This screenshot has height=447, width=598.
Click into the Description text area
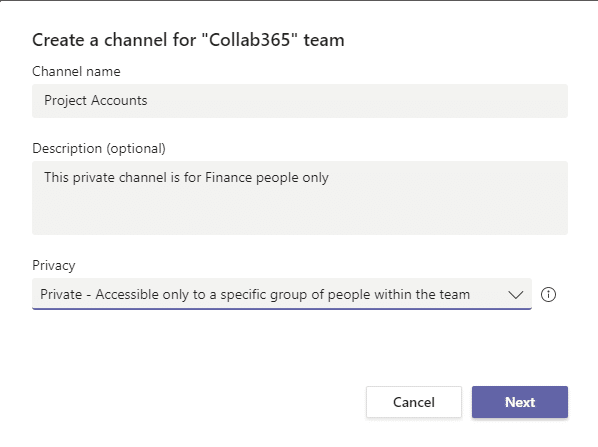coord(300,198)
